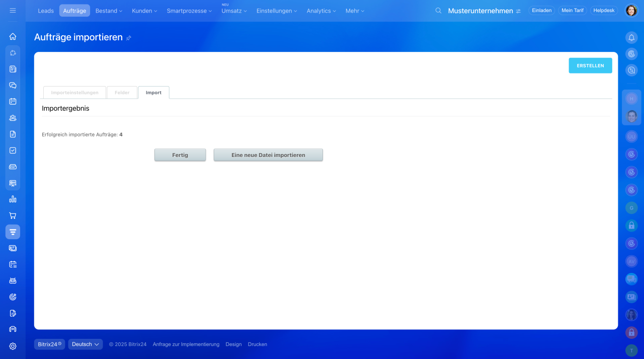Screen dimensions: 644x359
Task: Select the highlighted CRM funnel sidebar icon
Action: point(13,232)
